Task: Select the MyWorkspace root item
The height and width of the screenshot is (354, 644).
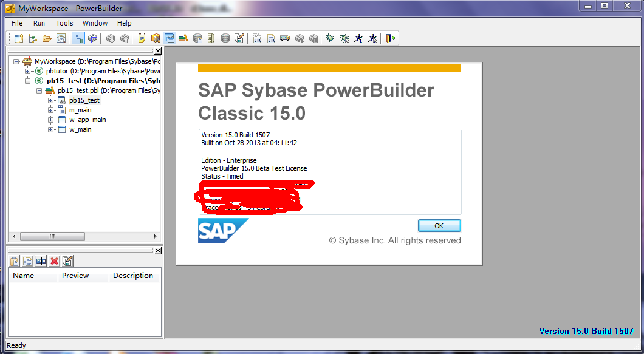Action: (x=97, y=61)
